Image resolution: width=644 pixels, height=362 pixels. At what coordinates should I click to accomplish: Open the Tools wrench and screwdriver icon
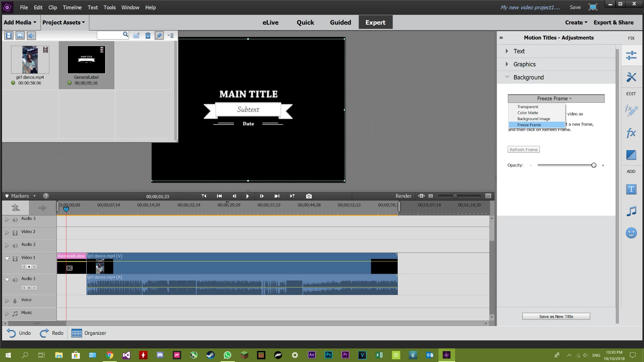pos(631,77)
